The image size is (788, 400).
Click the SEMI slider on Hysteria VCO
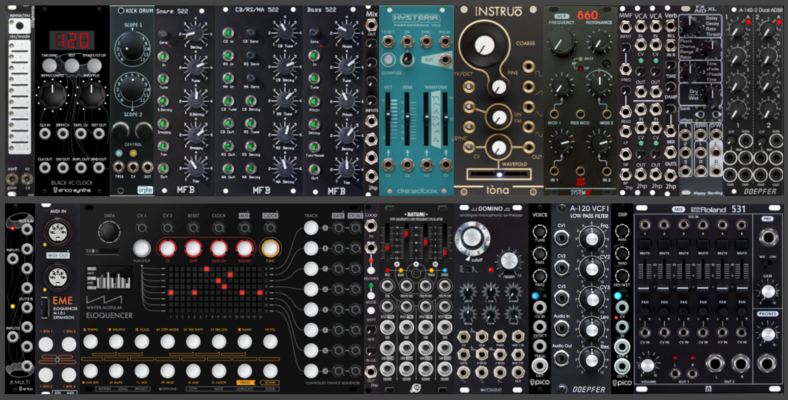(407, 117)
